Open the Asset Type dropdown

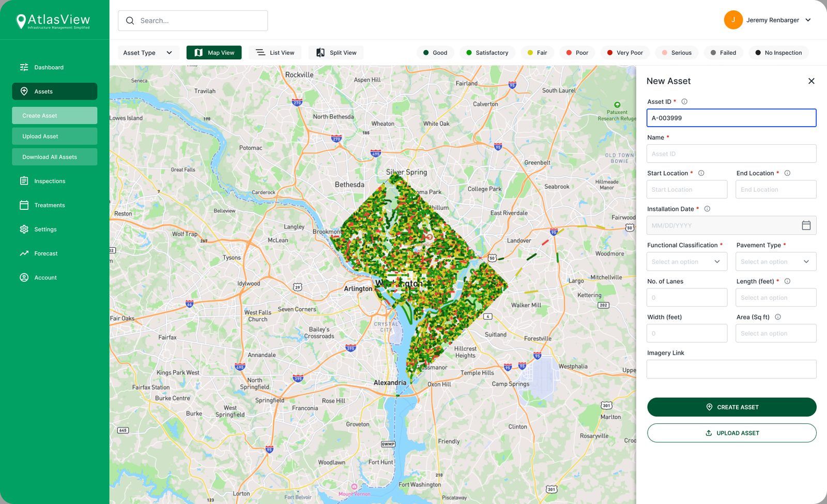tap(148, 53)
